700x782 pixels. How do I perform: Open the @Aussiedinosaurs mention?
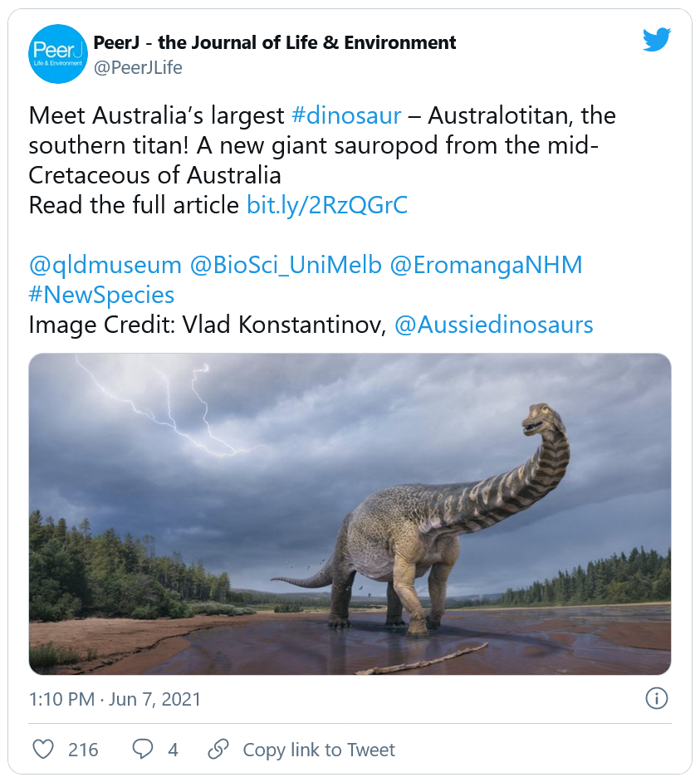[493, 325]
